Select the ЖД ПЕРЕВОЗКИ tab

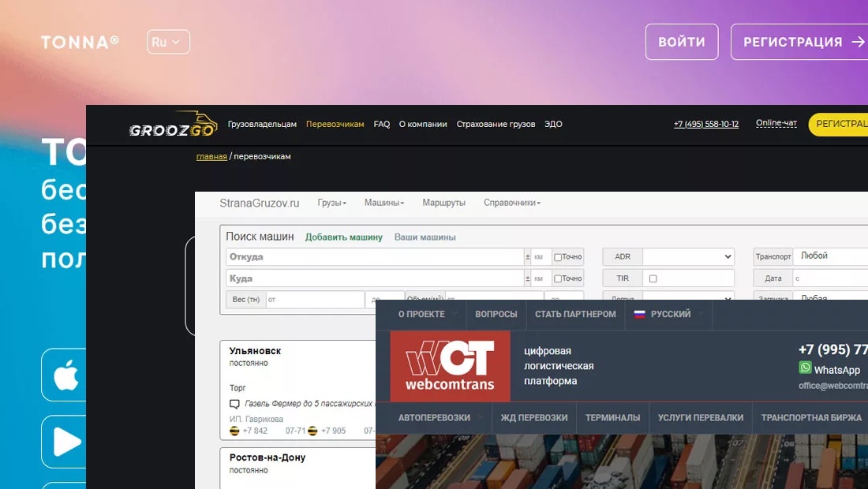[533, 417]
